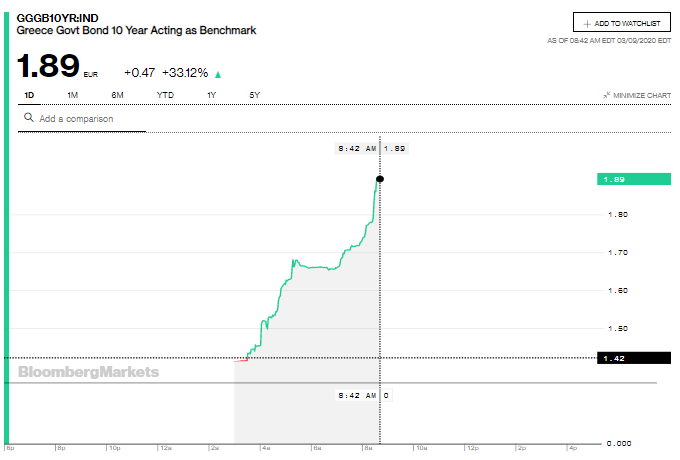Click the Minimize Chart text link
This screenshot has height=460, width=680.
click(x=643, y=95)
